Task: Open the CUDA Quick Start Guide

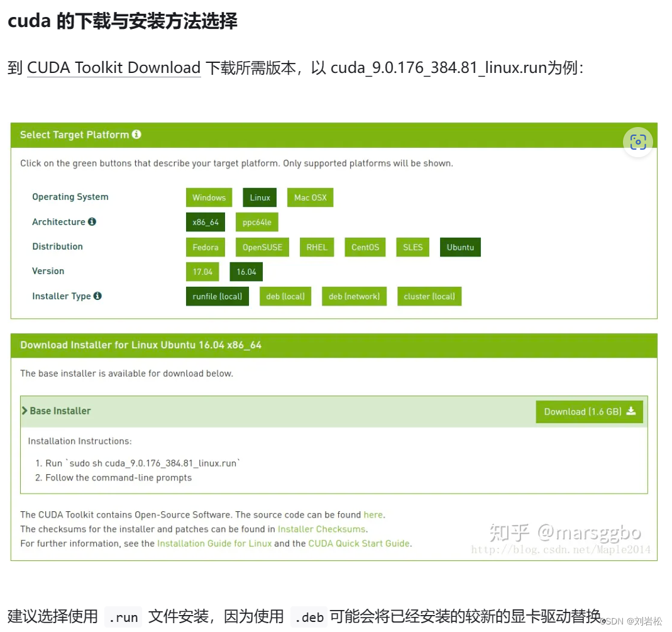Action: pos(359,543)
